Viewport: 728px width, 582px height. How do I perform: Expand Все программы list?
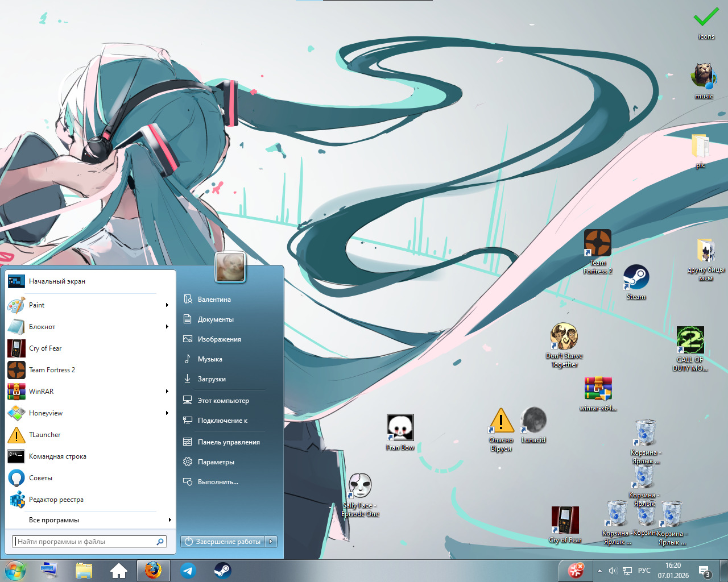click(x=91, y=520)
